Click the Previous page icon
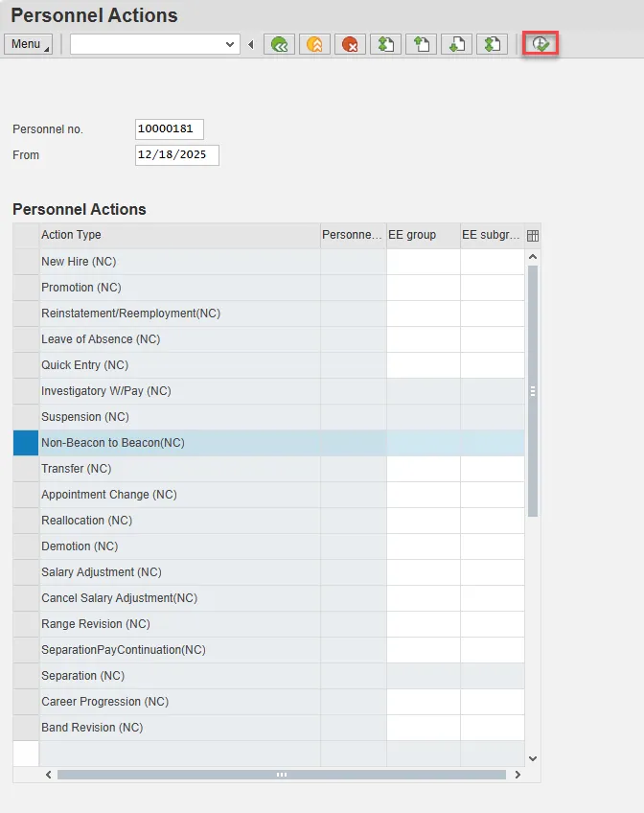The image size is (644, 813). [421, 44]
